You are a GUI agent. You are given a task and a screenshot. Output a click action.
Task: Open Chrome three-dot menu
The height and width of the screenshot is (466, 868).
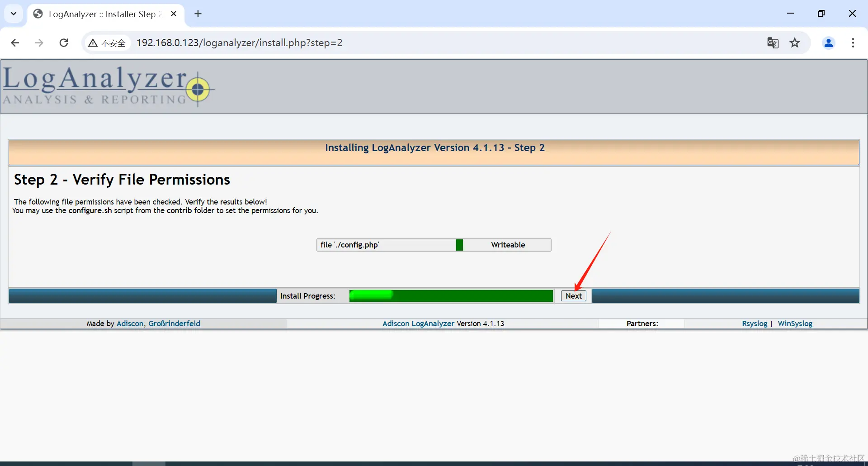[853, 43]
